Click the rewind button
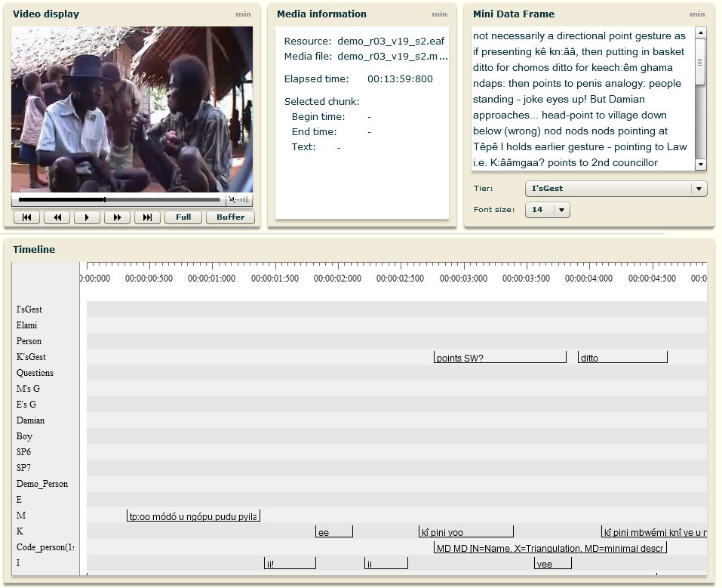The height and width of the screenshot is (588, 722). [57, 217]
